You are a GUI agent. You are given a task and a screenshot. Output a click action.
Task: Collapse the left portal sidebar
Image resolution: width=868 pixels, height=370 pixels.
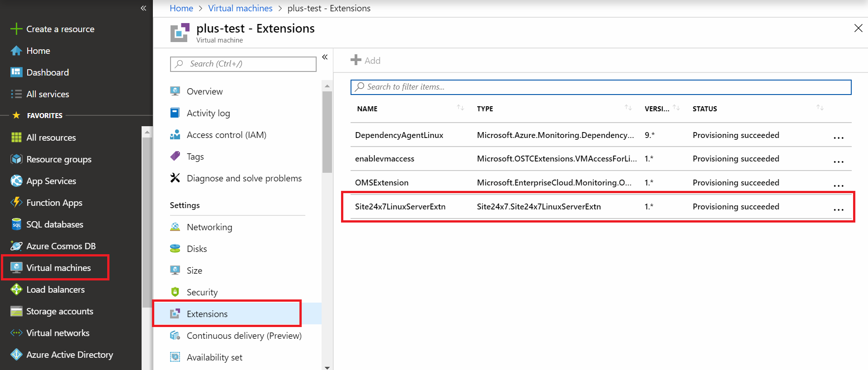[x=143, y=8]
